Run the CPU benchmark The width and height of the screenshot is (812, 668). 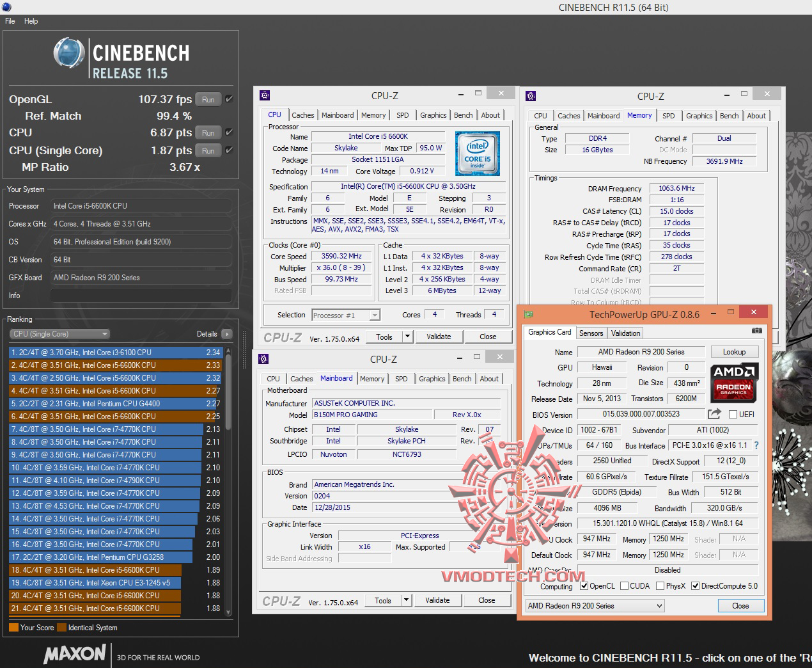(x=208, y=132)
